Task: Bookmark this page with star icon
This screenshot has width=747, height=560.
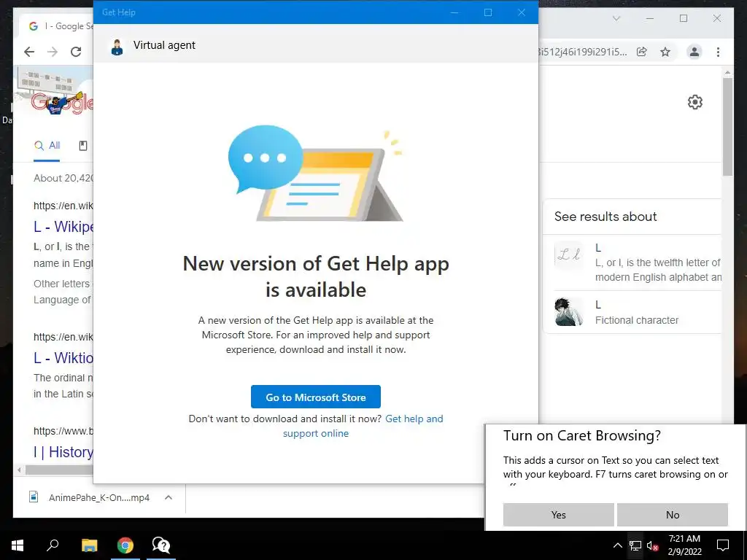Action: 665,52
